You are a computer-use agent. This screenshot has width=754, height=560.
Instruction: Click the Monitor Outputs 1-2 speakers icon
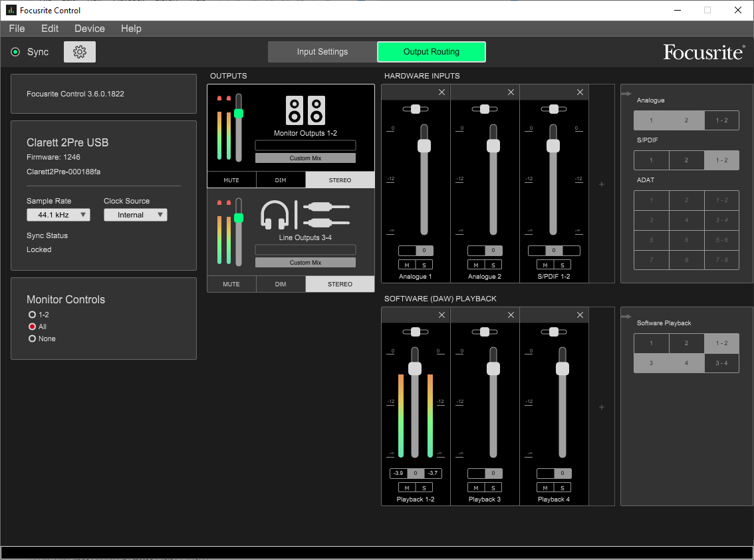tap(305, 110)
